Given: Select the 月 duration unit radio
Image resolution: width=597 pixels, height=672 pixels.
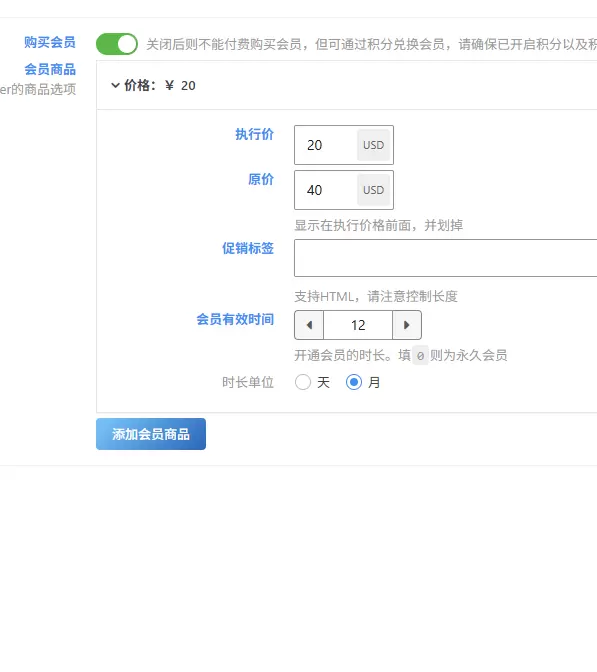Looking at the screenshot, I should tap(354, 382).
